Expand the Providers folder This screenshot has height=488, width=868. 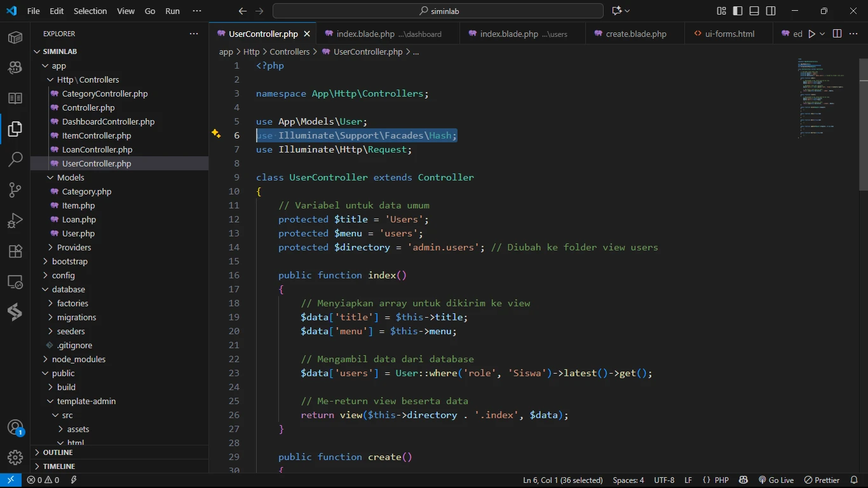click(74, 247)
